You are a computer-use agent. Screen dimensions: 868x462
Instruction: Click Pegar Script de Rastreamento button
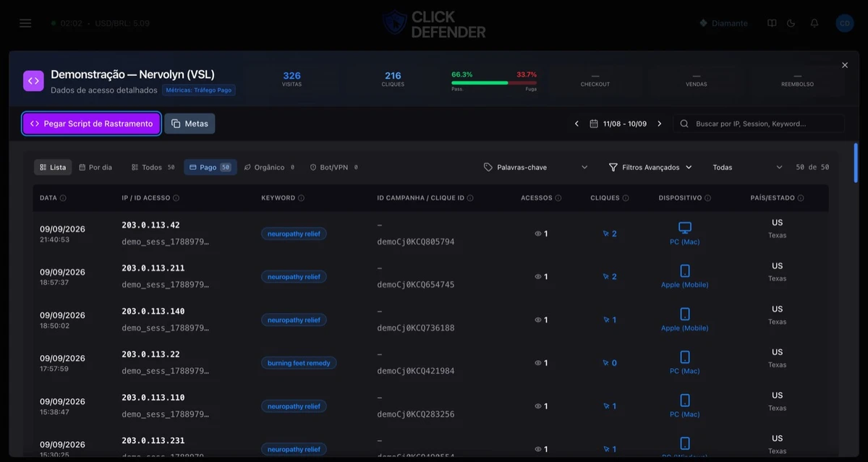pos(92,124)
